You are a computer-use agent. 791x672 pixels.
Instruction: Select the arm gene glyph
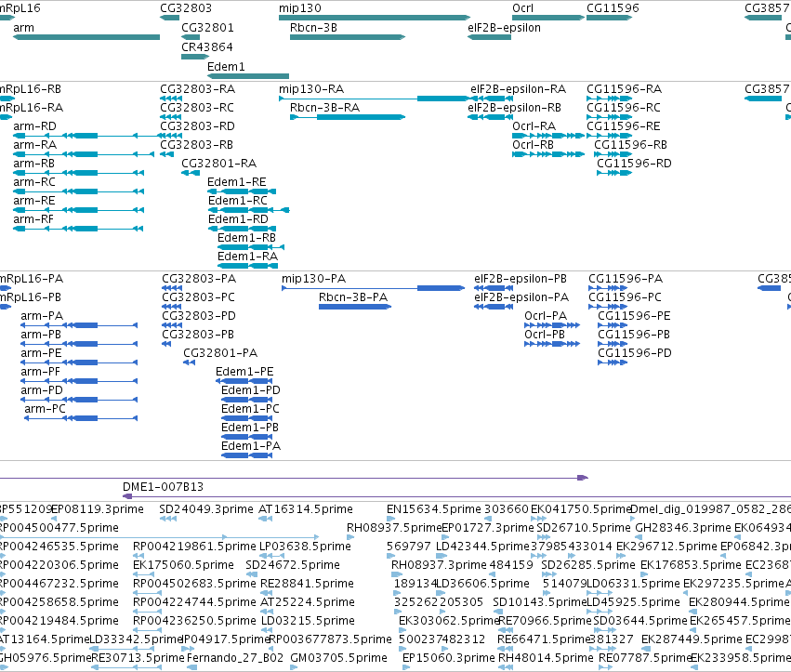[86, 37]
